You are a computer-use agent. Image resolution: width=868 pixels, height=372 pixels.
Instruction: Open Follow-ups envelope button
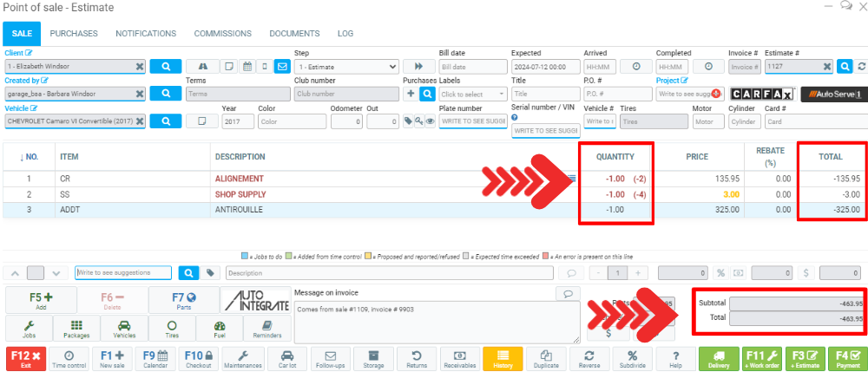(330, 359)
